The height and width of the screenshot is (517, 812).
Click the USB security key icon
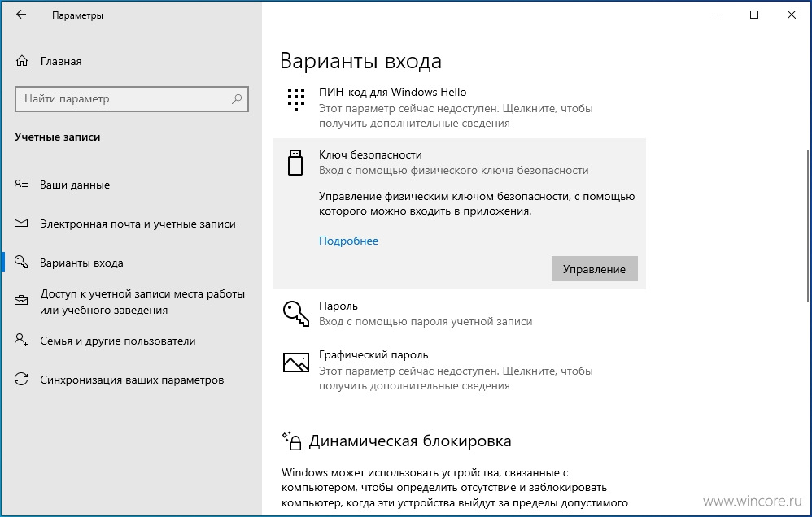pyautogui.click(x=295, y=163)
